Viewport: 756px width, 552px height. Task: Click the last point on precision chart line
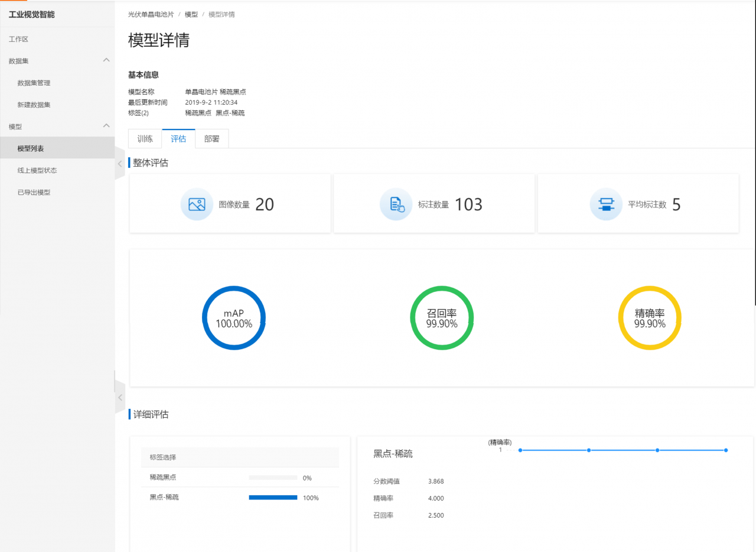coord(726,450)
